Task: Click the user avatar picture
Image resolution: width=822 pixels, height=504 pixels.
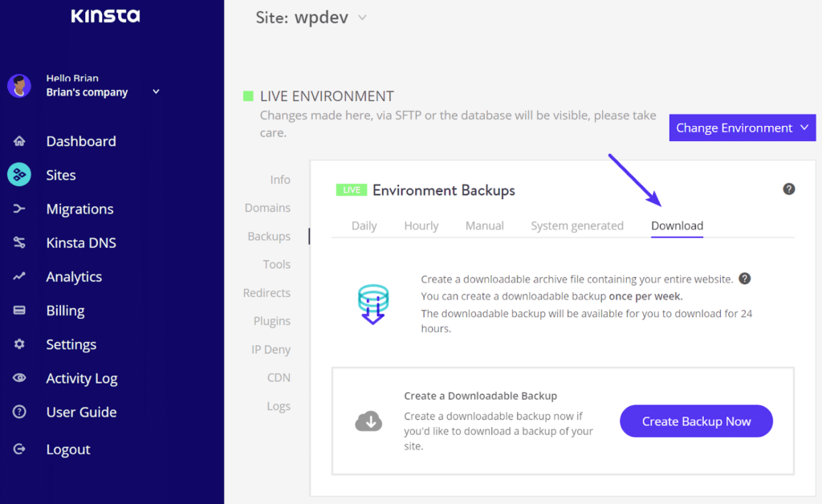Action: tap(19, 86)
